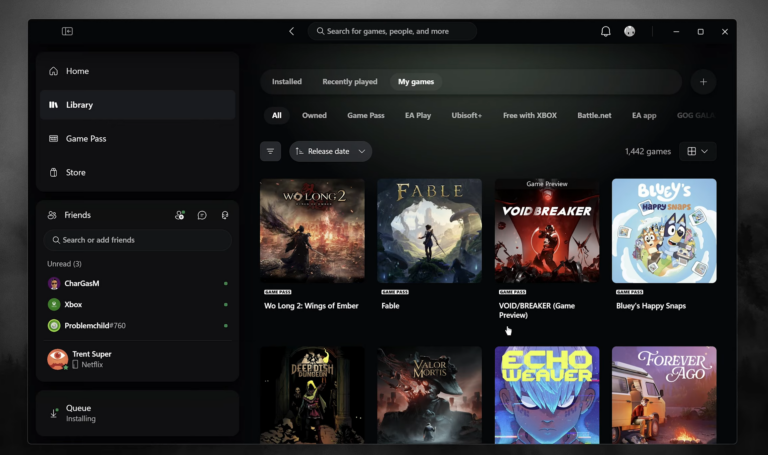Click the Home house icon
The image size is (768, 455).
pyautogui.click(x=53, y=71)
